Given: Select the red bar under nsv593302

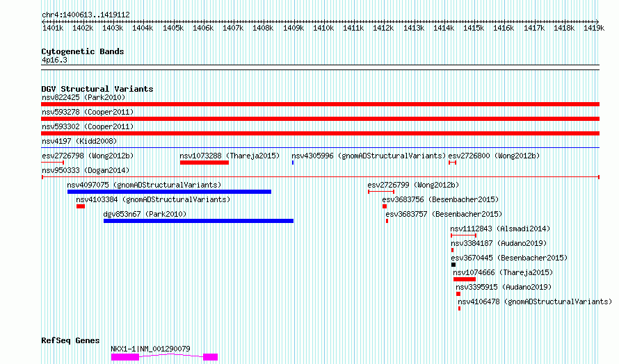Looking at the screenshot, I should click(320, 133).
